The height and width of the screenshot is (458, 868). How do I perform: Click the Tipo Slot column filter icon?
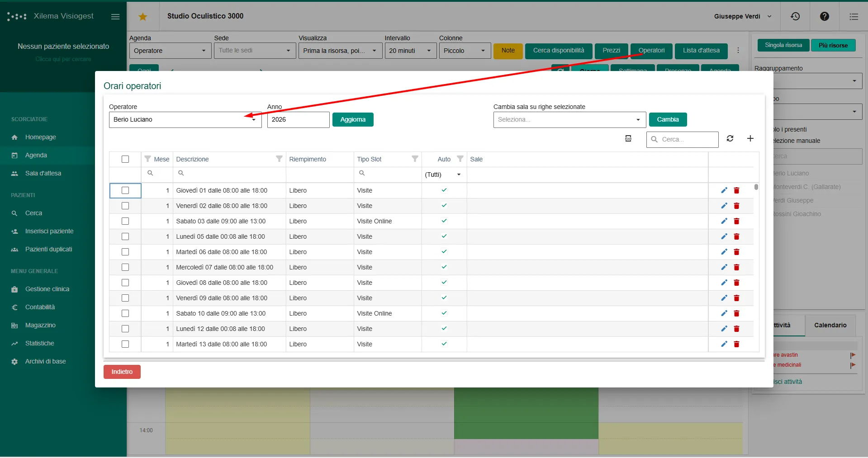tap(415, 159)
